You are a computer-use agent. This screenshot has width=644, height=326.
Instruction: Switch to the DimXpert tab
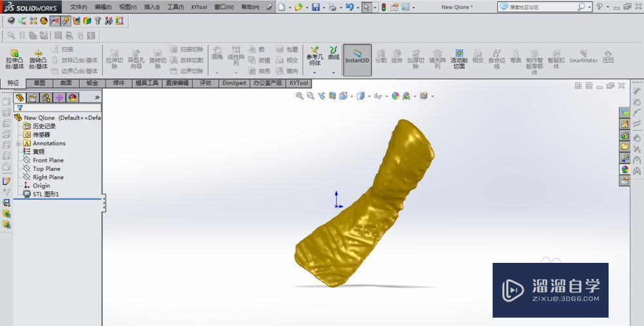234,83
